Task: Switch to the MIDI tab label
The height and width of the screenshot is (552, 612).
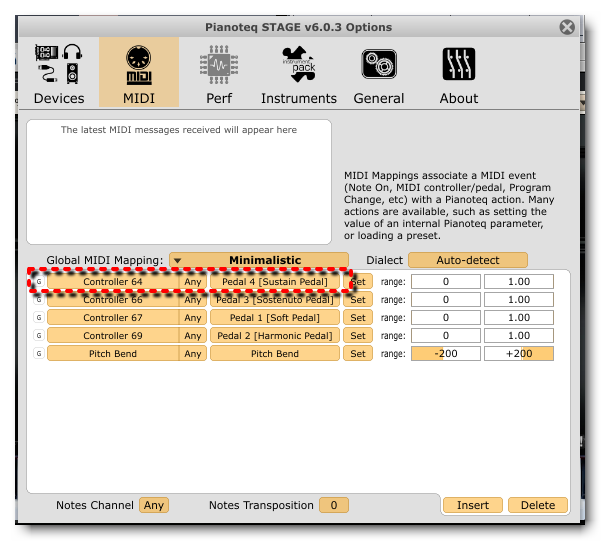Action: (139, 98)
